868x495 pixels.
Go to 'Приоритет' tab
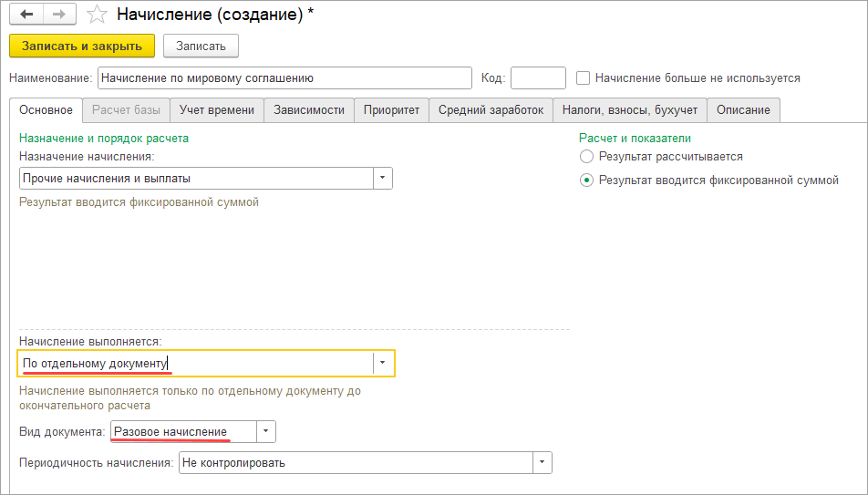coord(391,110)
